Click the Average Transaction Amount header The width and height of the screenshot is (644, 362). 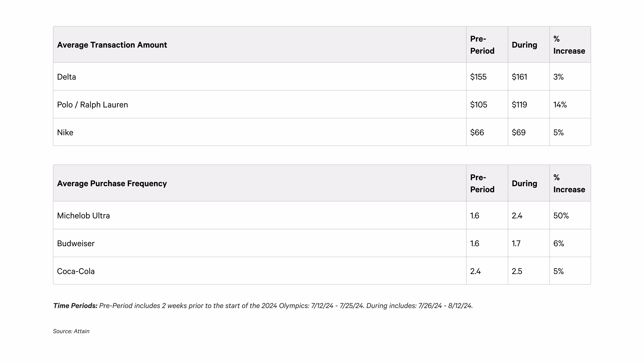(x=112, y=45)
